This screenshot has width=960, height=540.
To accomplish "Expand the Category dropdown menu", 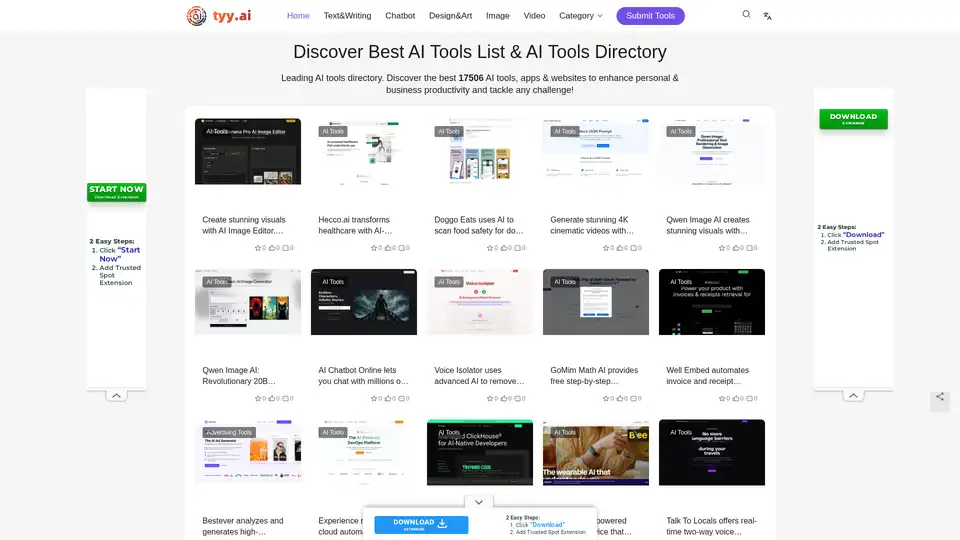I will point(581,16).
